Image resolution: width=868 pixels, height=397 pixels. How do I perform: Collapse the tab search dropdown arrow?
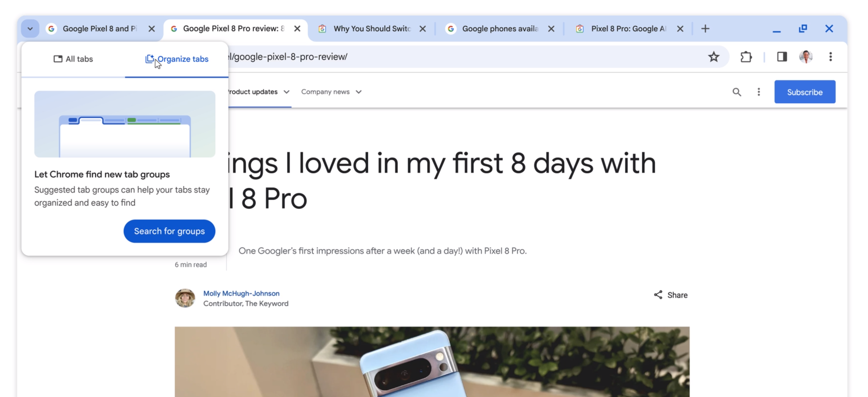[x=30, y=29]
